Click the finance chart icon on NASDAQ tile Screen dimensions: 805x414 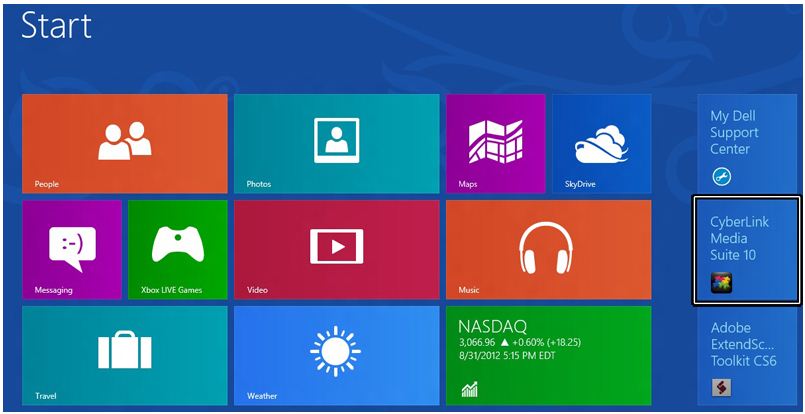tap(469, 390)
